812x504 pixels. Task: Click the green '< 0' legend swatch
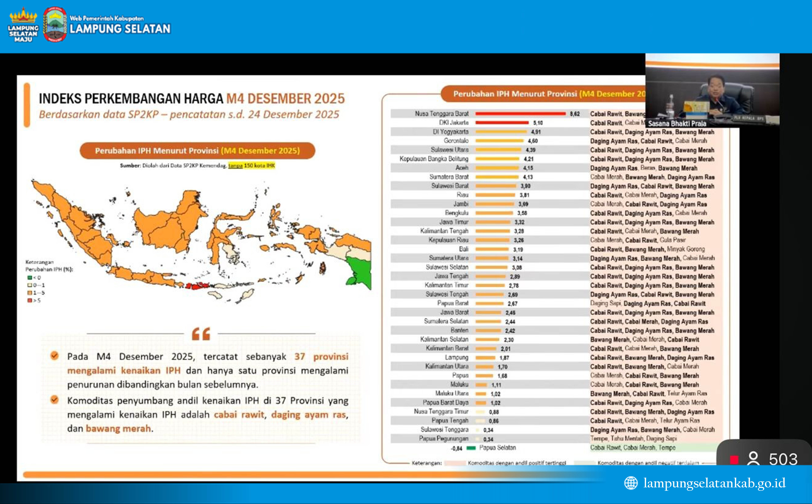tap(30, 278)
